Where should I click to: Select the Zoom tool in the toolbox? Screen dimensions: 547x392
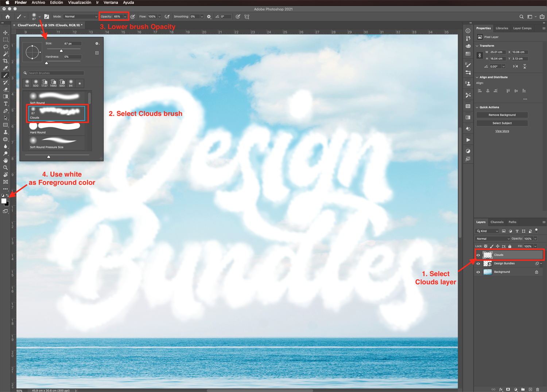pos(5,168)
